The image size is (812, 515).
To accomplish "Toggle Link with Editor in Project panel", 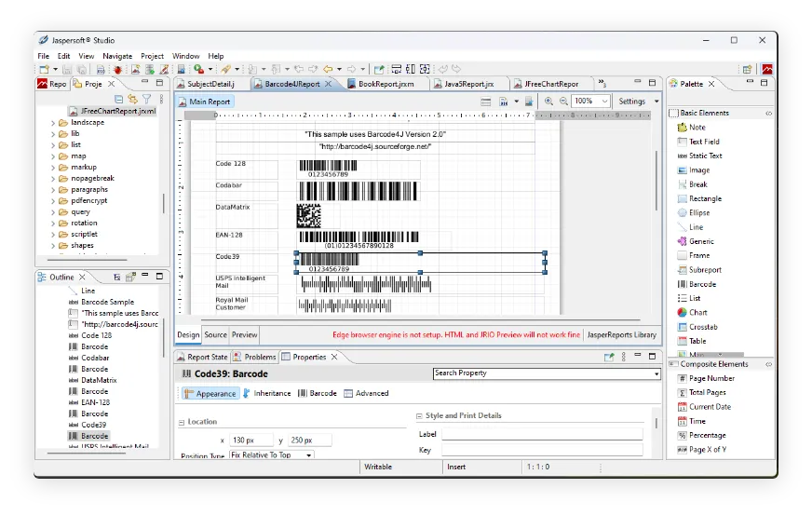I will 133,99.
